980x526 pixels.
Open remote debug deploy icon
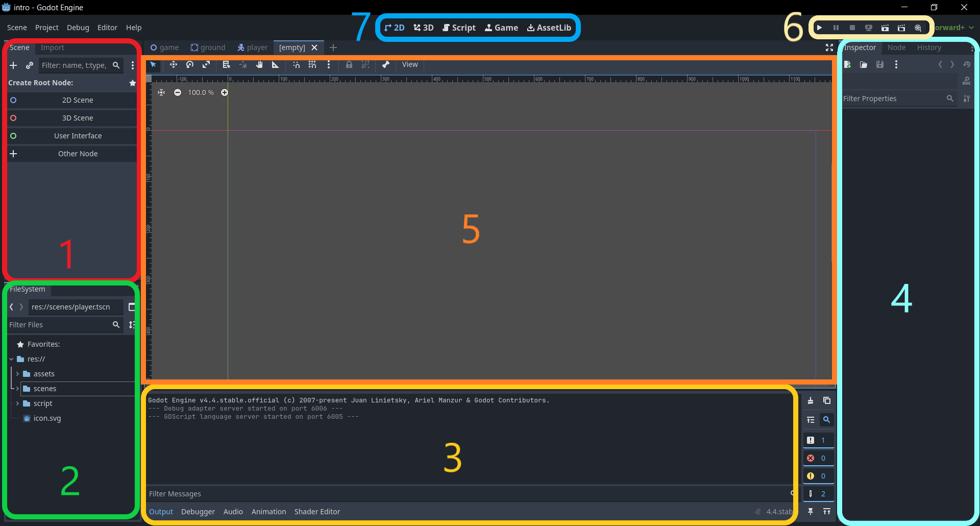[869, 28]
